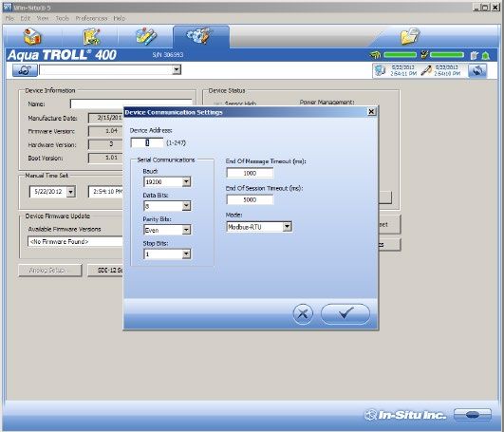Click the battery level green bar
This screenshot has width=504, height=432.
[400, 55]
